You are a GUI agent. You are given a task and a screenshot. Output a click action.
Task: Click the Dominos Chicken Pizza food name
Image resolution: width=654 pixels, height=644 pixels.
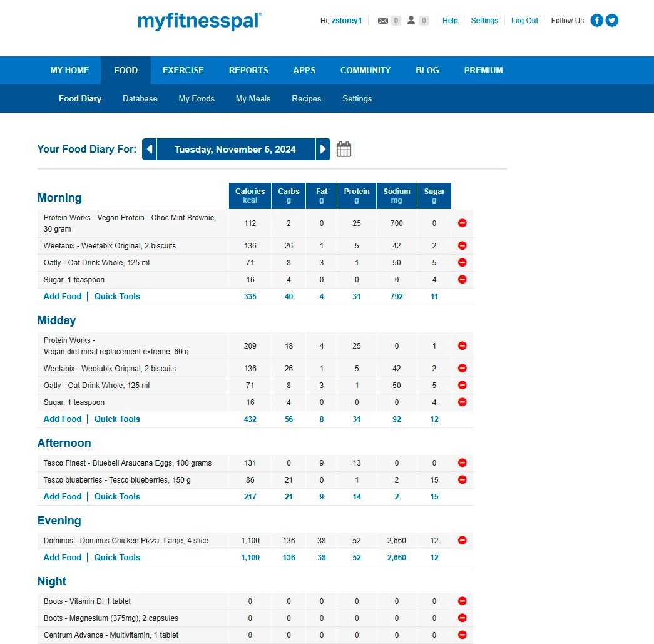(126, 541)
